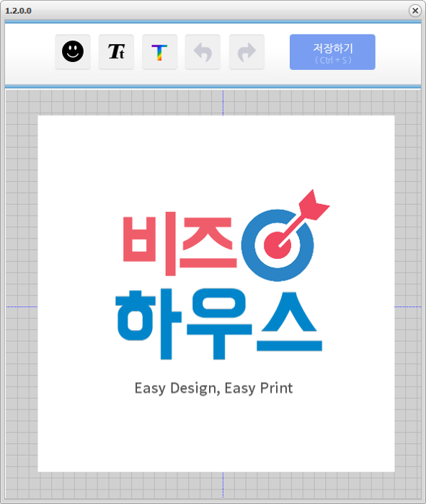This screenshot has width=426, height=504.
Task: Click the redo arrow button
Action: (x=247, y=52)
